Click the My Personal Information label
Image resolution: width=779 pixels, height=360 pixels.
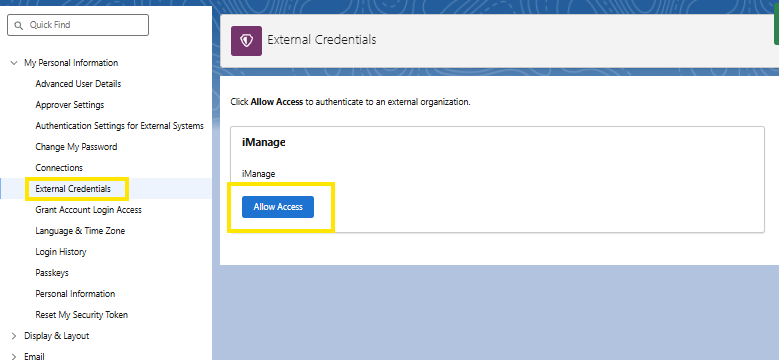pos(71,63)
